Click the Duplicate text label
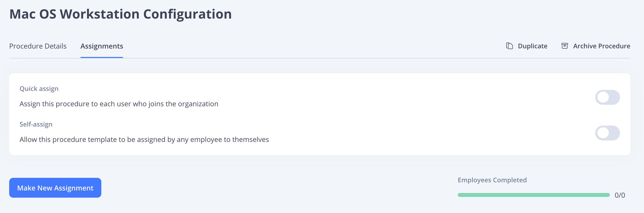Viewport: 644px width, 213px height. coord(533,46)
